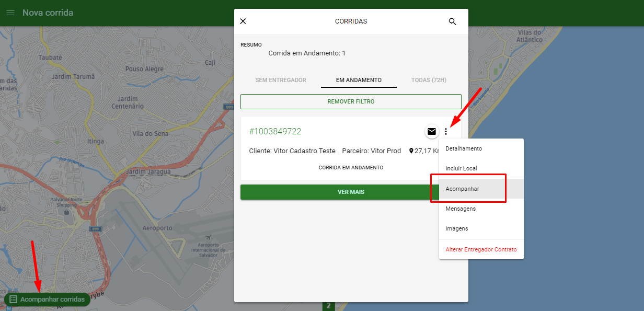Open search in the Corridas panel
The width and height of the screenshot is (644, 311).
tap(453, 21)
